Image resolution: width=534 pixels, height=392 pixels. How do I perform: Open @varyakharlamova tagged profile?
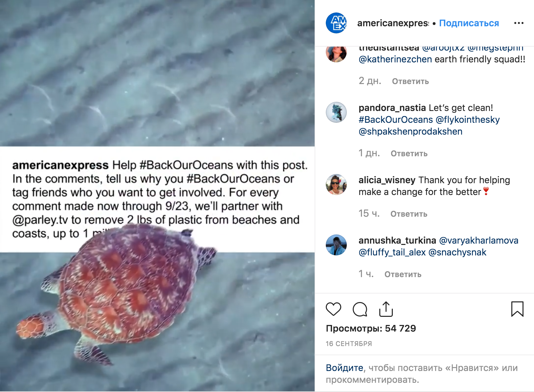click(x=478, y=240)
